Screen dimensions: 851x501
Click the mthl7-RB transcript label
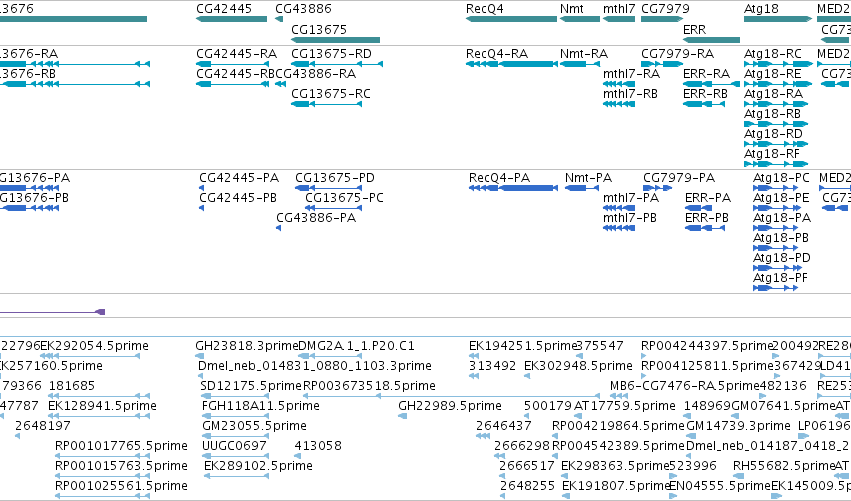(630, 94)
